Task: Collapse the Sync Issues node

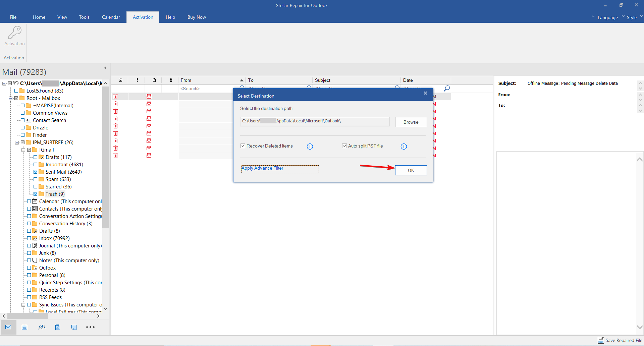Action: (x=23, y=305)
